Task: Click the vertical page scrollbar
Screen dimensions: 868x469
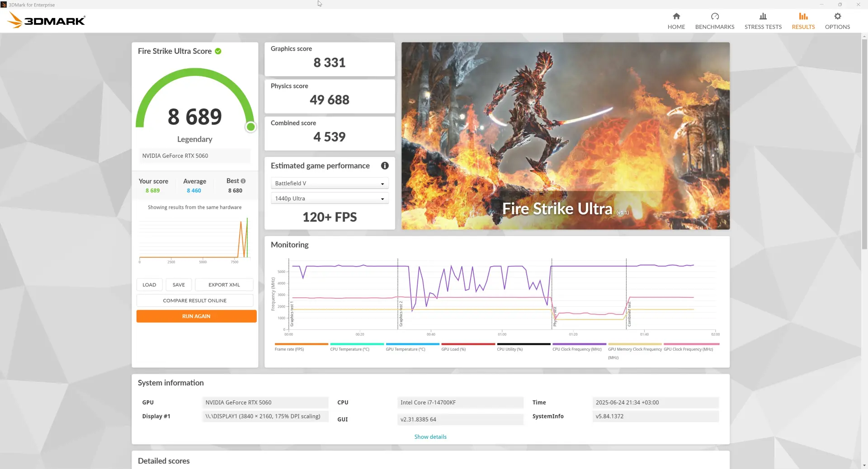Action: coord(864,145)
